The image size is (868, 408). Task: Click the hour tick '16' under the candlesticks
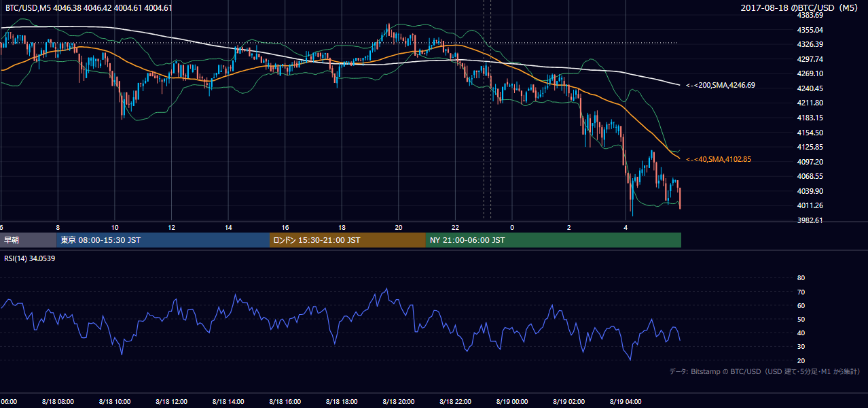click(285, 228)
